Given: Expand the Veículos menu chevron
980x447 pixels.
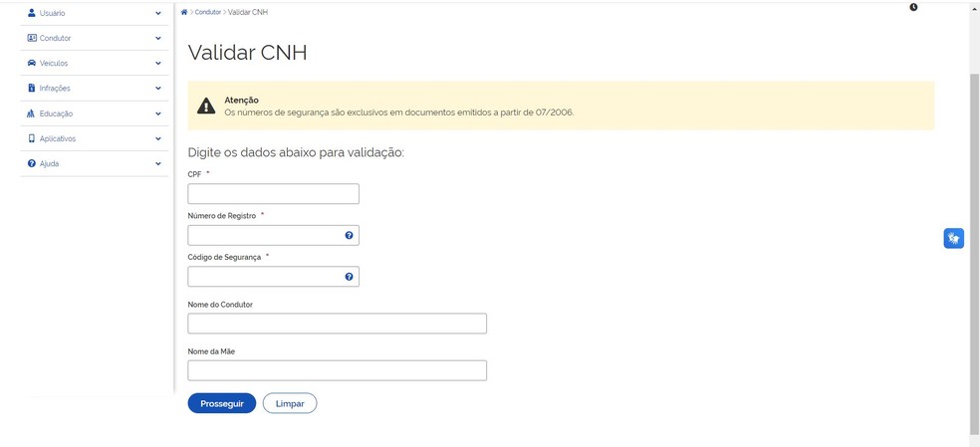Looking at the screenshot, I should click(158, 63).
